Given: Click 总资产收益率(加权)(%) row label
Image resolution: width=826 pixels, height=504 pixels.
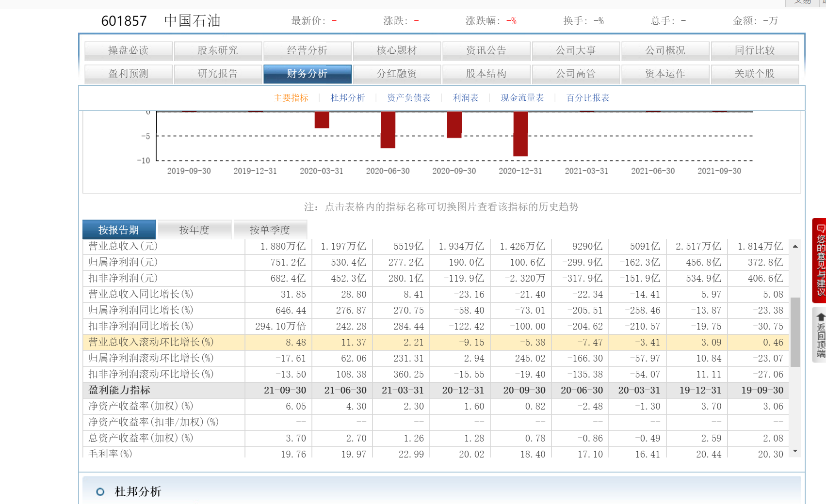Looking at the screenshot, I should [x=141, y=438].
